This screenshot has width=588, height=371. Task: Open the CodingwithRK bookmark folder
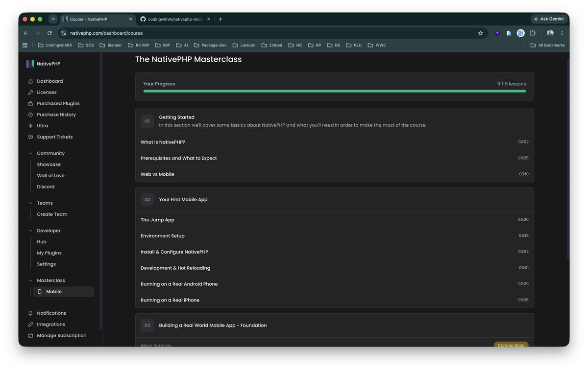click(x=55, y=45)
